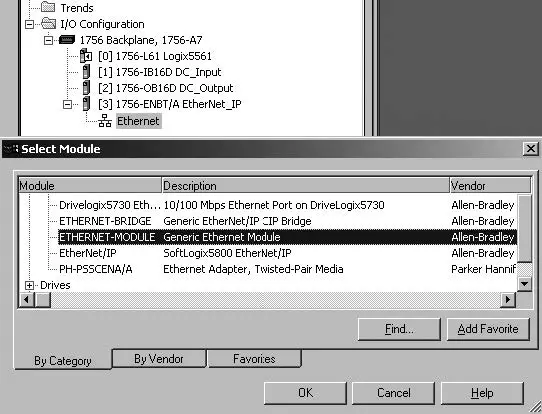Click the 1756-L61 Logix5561 controller icon

[x=86, y=56]
